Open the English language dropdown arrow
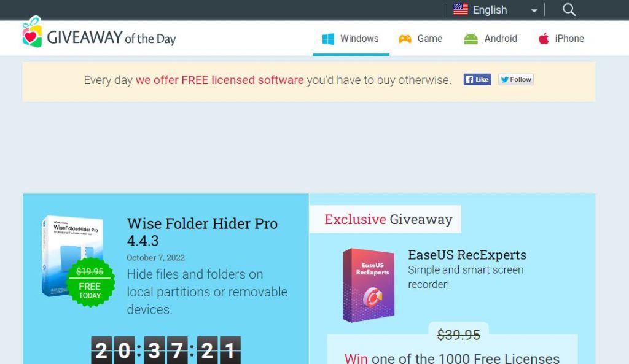This screenshot has width=629, height=364. 534,10
